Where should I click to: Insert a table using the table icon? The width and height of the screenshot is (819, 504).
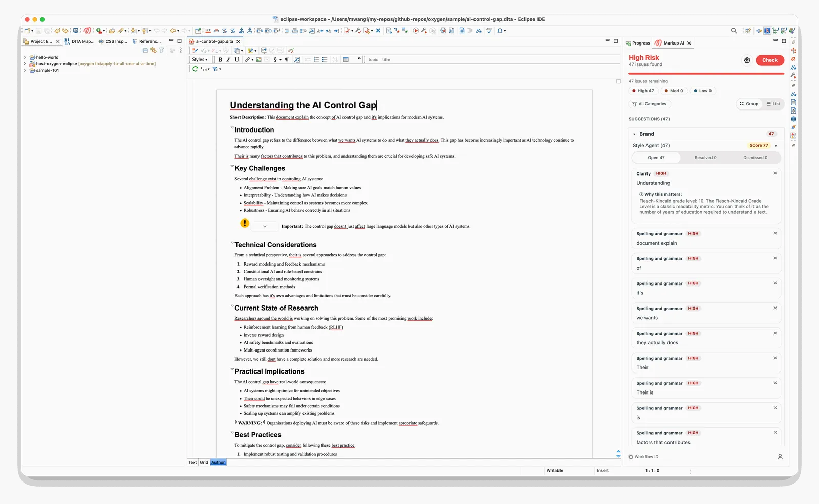[x=346, y=60]
